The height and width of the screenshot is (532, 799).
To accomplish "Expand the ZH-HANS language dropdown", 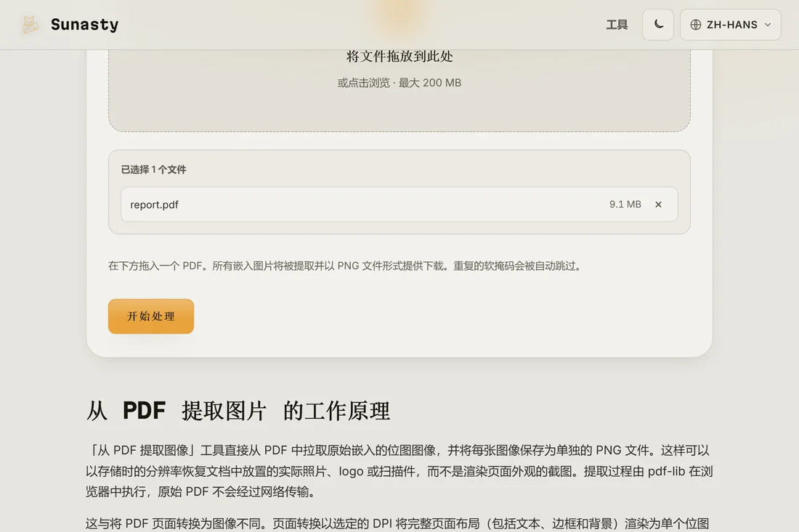I will point(730,25).
